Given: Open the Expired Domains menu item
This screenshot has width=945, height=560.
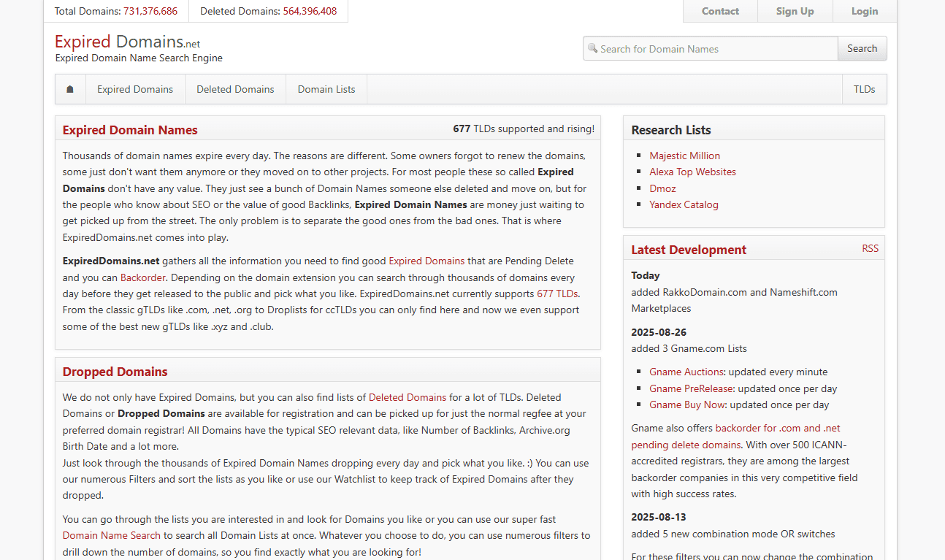Looking at the screenshot, I should point(135,89).
